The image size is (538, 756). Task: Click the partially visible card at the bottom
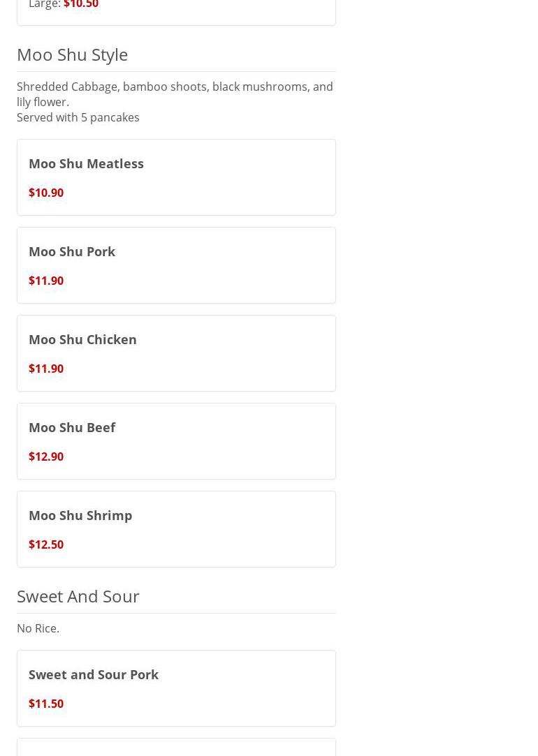[176, 748]
